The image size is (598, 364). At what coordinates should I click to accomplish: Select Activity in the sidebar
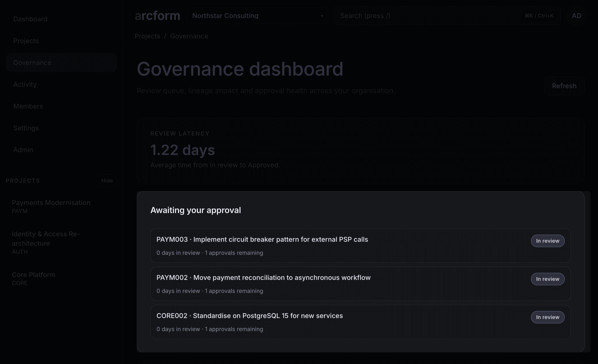(x=25, y=84)
